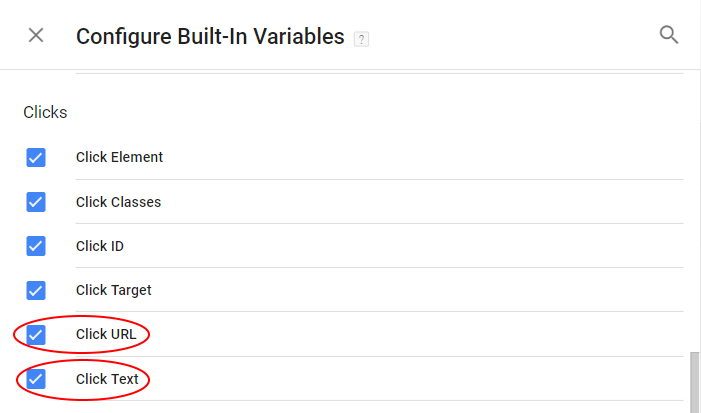Click the Clicks section heading
This screenshot has height=413, width=701.
[45, 112]
